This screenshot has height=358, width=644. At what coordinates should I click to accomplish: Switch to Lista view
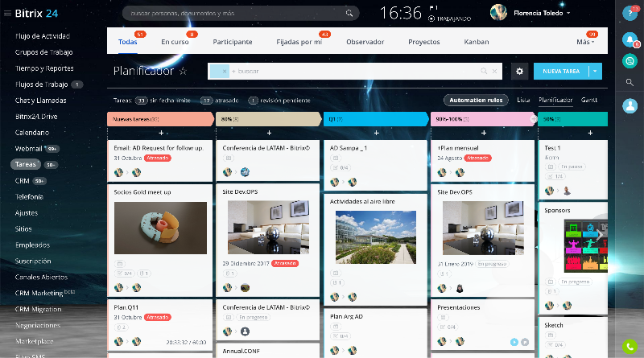[x=523, y=101]
